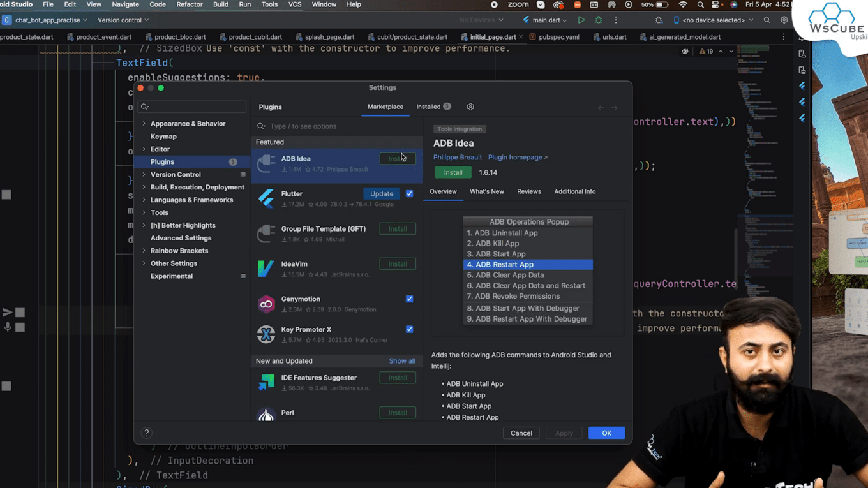
Task: Click the OK button
Action: (606, 433)
